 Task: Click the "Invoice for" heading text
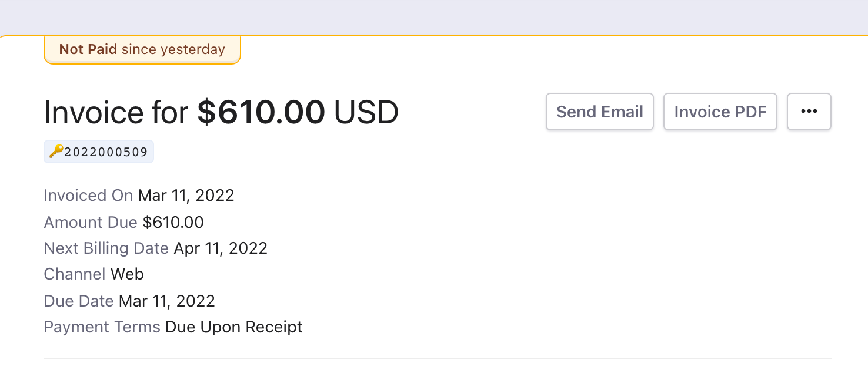coord(116,112)
